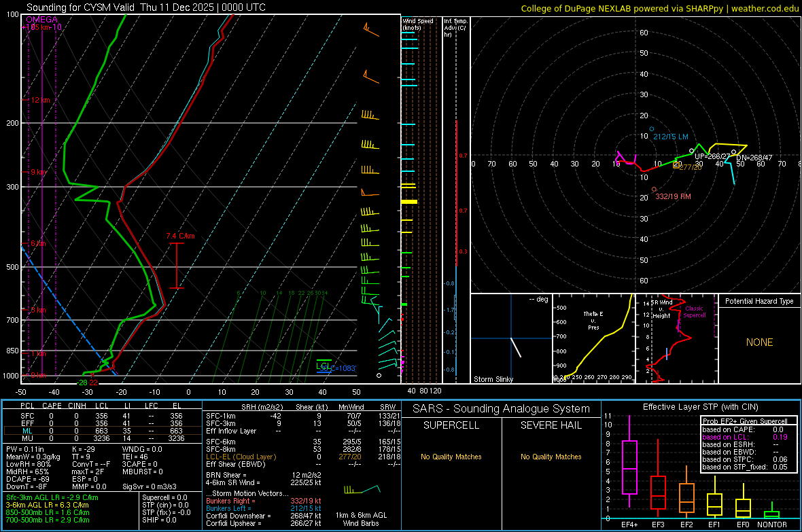Open the weather.cod.edu credit text
The height and width of the screenshot is (532, 802).
tap(765, 8)
